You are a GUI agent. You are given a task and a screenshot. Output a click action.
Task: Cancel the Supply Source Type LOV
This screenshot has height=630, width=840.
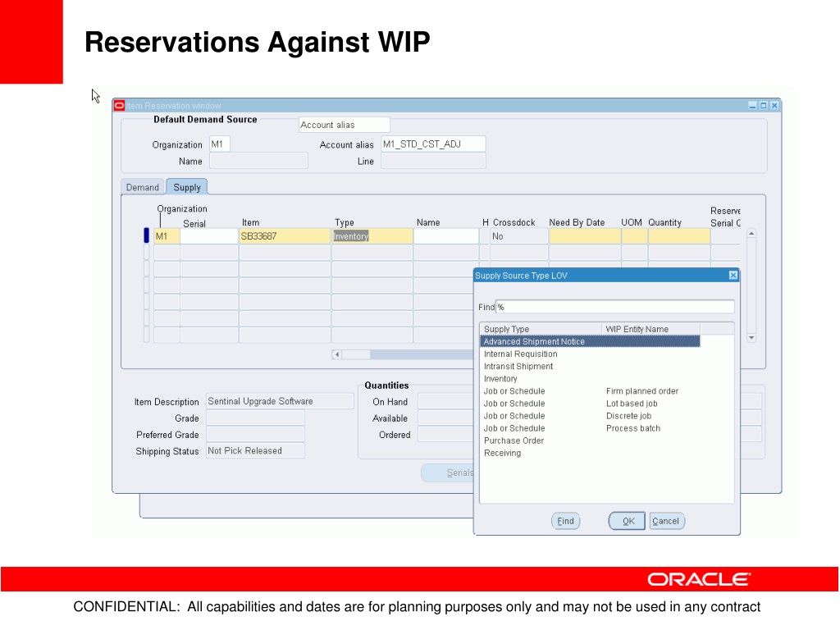coord(666,521)
